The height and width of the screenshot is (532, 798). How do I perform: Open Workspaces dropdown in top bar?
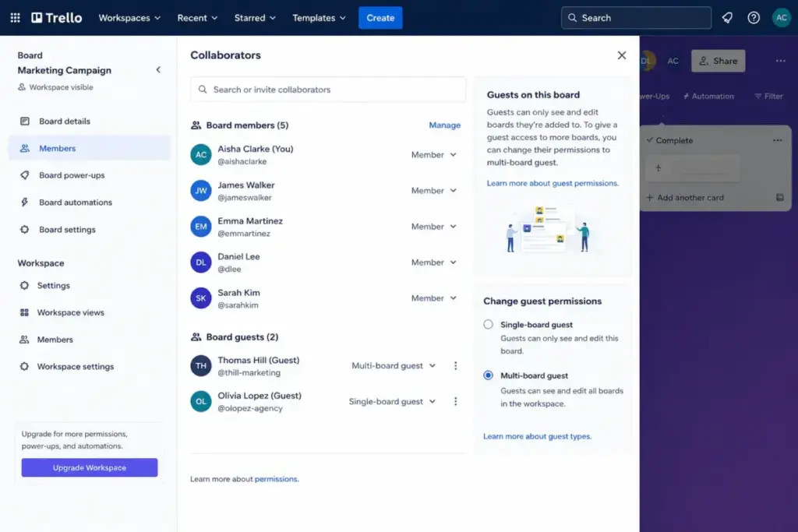(x=129, y=18)
